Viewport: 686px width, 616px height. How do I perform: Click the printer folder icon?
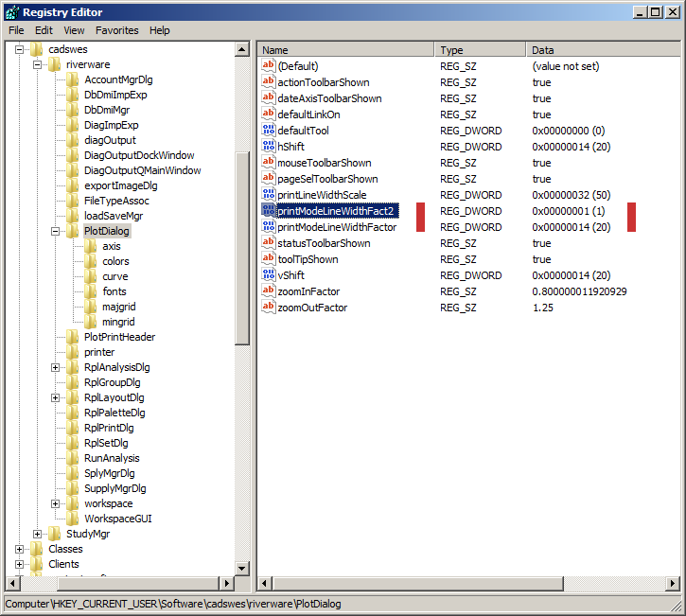click(x=73, y=352)
